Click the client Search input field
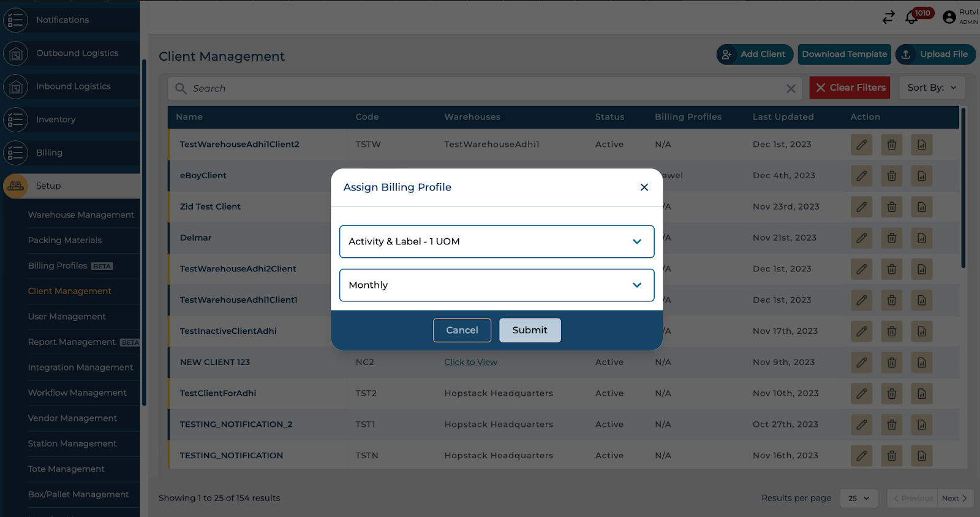980x517 pixels. pos(478,89)
